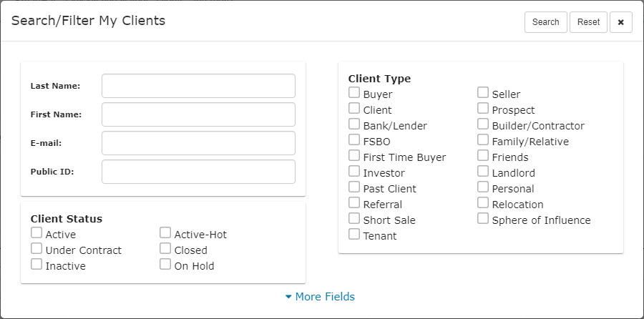Close the filter dialog with X icon
Image resolution: width=644 pixels, height=319 pixels.
pyautogui.click(x=620, y=22)
